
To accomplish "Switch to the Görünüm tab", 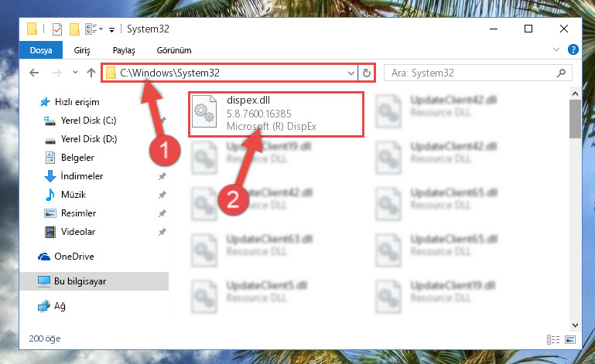I will [x=174, y=50].
